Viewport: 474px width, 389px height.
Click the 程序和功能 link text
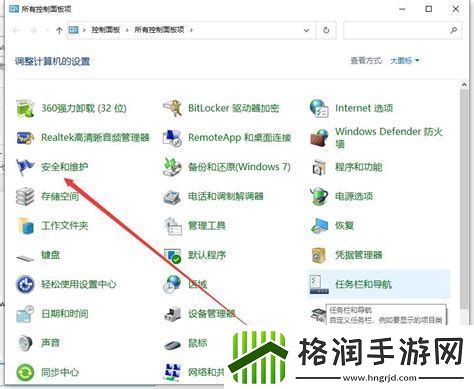[x=359, y=167]
